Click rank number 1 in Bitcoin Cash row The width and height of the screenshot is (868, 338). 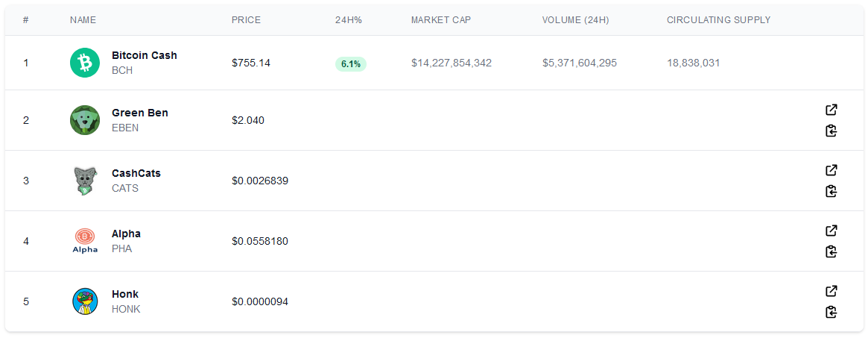click(26, 63)
